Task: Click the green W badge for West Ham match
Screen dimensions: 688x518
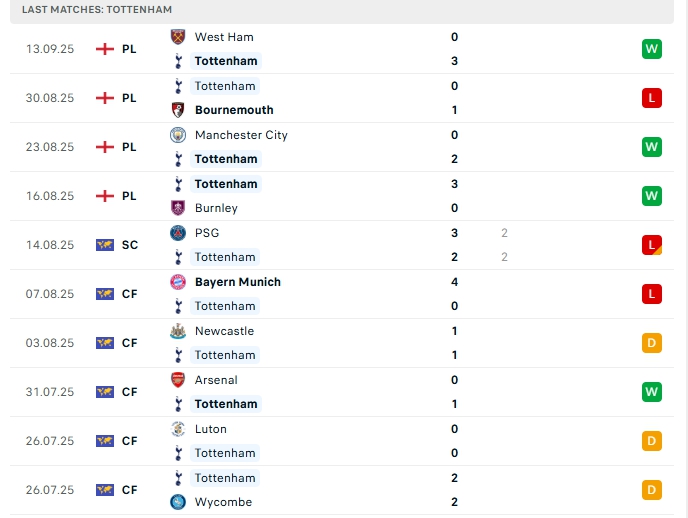Action: pos(652,49)
